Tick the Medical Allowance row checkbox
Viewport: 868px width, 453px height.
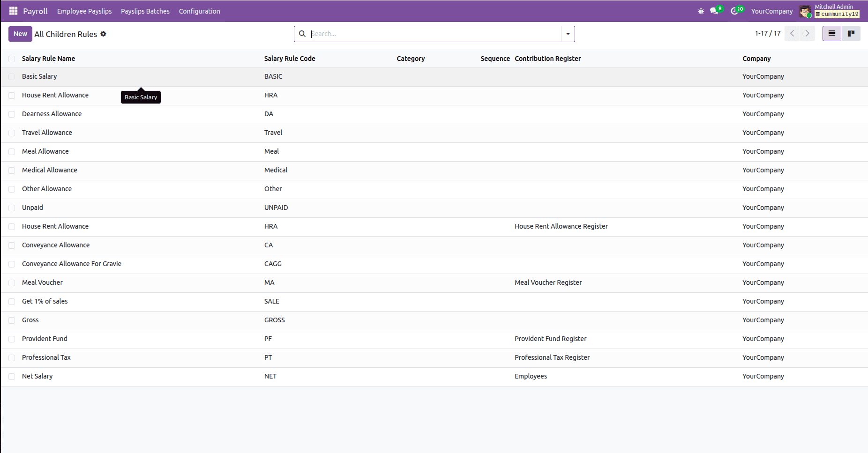point(12,171)
